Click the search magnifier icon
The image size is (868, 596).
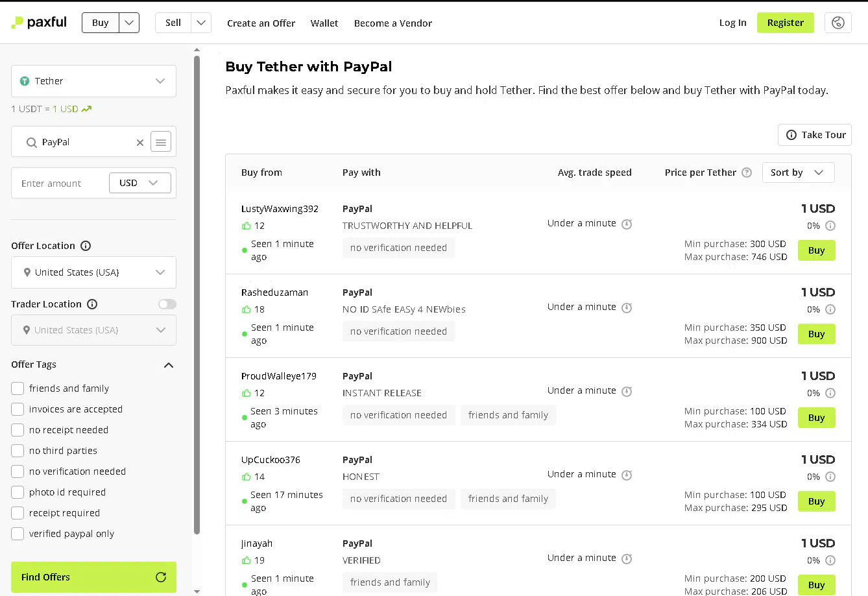pyautogui.click(x=31, y=143)
